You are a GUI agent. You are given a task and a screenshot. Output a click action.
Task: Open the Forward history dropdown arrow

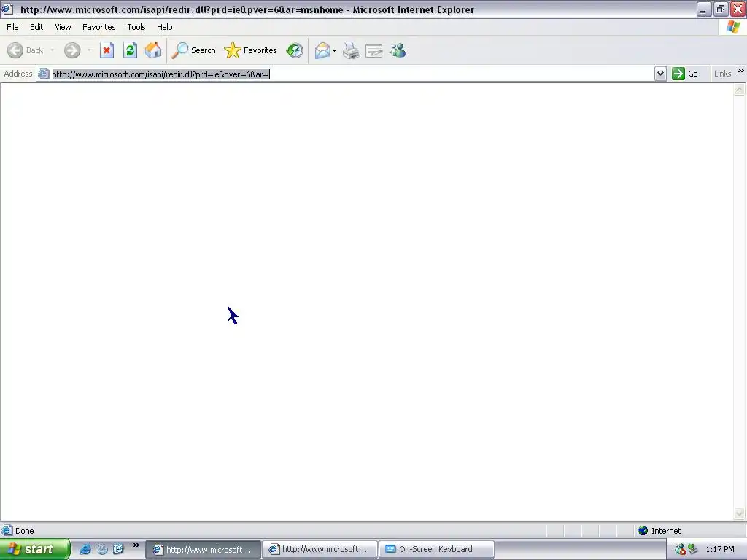point(89,50)
